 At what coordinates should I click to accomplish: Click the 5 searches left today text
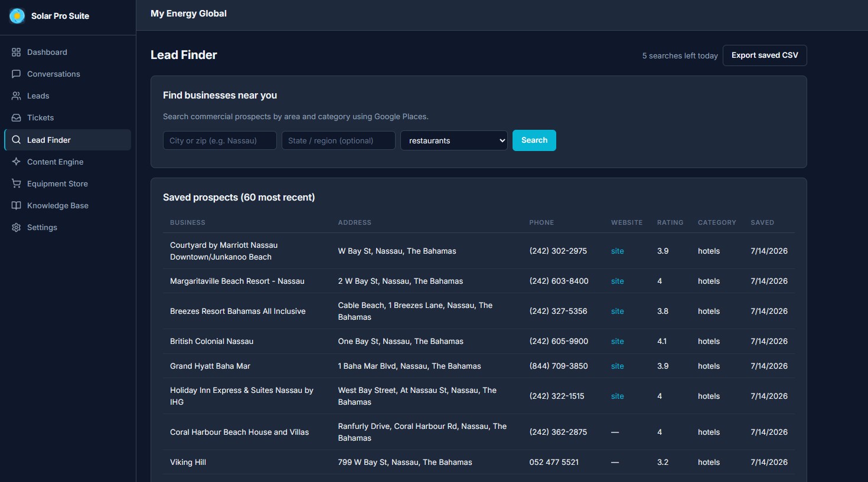coord(680,55)
